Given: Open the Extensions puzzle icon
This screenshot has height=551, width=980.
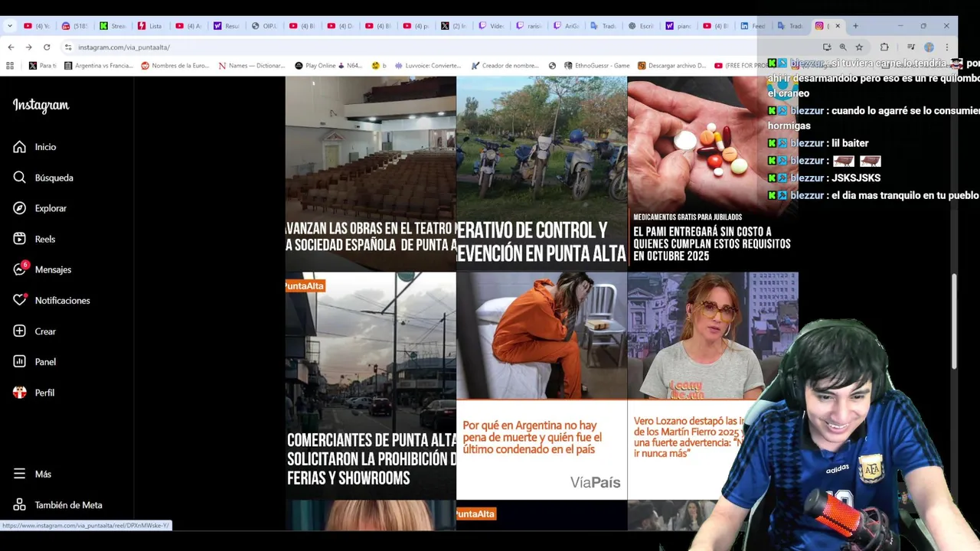Looking at the screenshot, I should click(x=884, y=47).
